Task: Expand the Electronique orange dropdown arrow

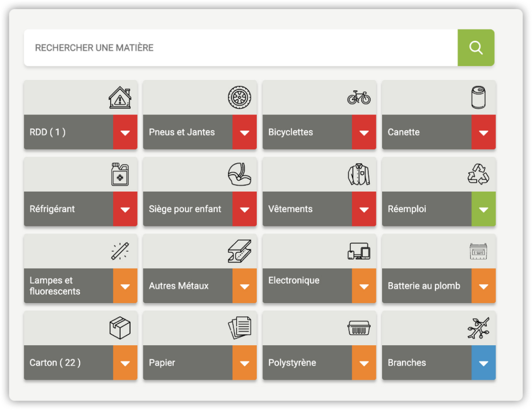Action: click(364, 286)
